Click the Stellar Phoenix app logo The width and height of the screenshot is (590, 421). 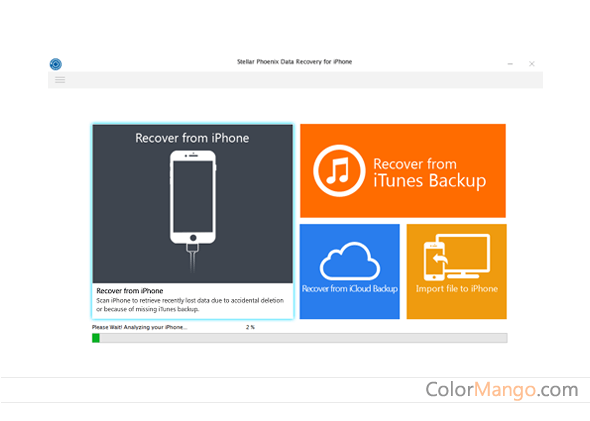point(56,64)
